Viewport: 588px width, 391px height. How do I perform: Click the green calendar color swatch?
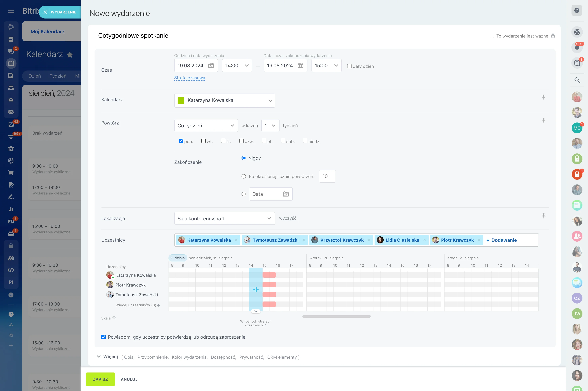click(x=181, y=100)
